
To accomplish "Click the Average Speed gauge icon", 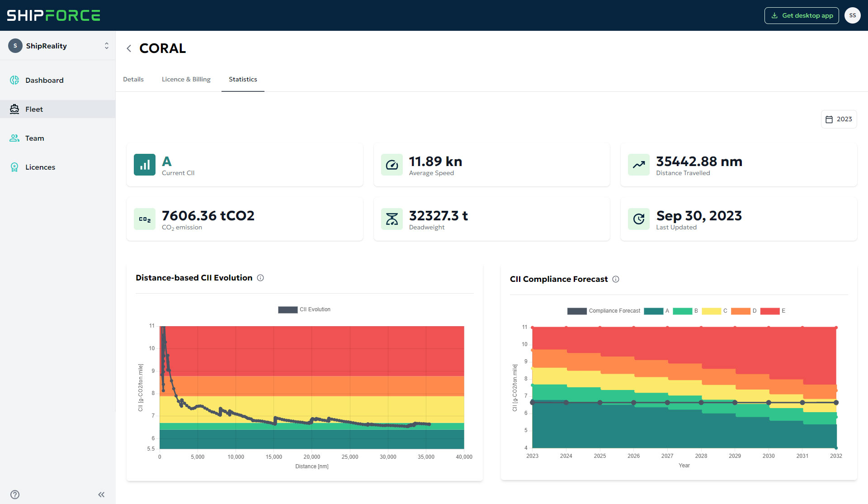I will tap(392, 165).
